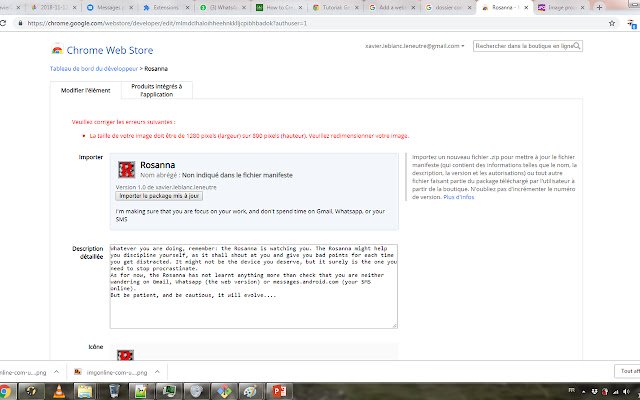Click the 'Veuillez corriger les erreurs suivantes' text
The image size is (640, 400).
(124, 122)
